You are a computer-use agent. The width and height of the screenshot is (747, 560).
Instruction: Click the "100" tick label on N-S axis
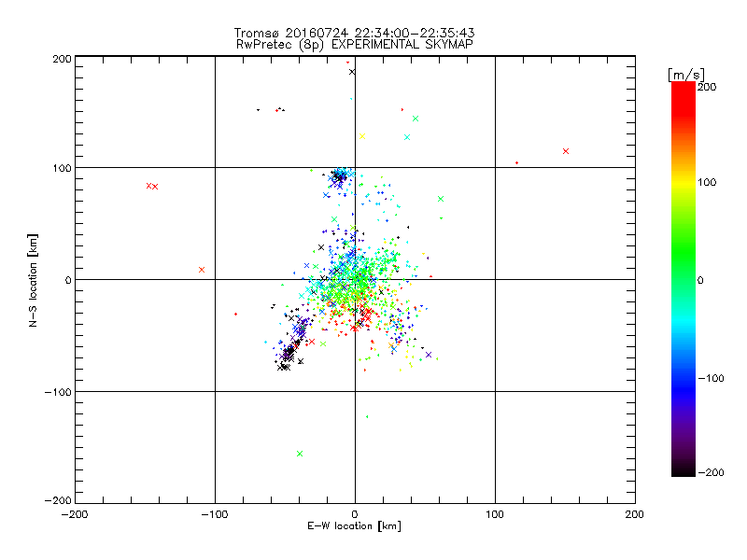click(x=62, y=168)
